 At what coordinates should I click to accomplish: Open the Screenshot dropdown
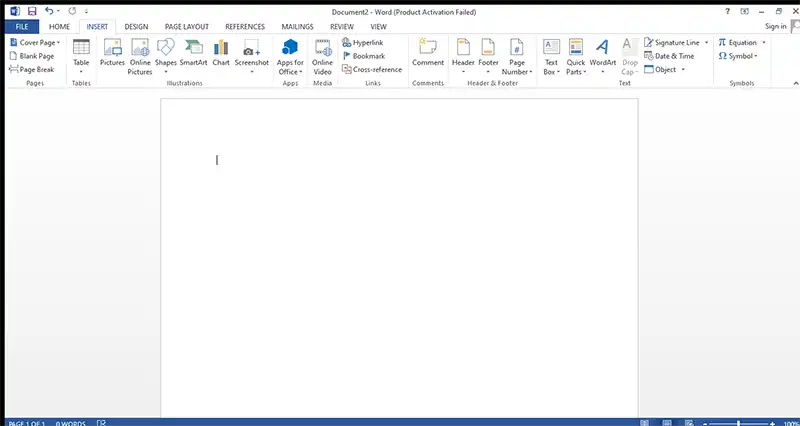pos(252,57)
